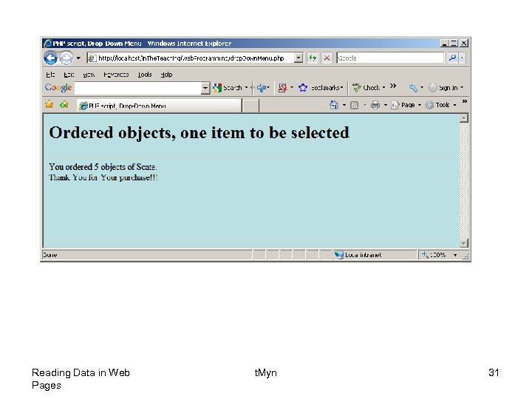
Task: Open the Tools command bar menu
Action: (441, 105)
